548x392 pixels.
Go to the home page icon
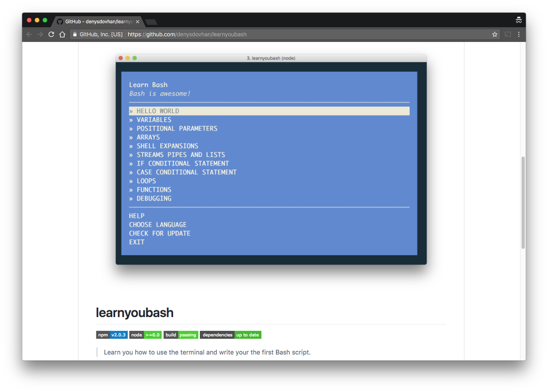[x=63, y=34]
